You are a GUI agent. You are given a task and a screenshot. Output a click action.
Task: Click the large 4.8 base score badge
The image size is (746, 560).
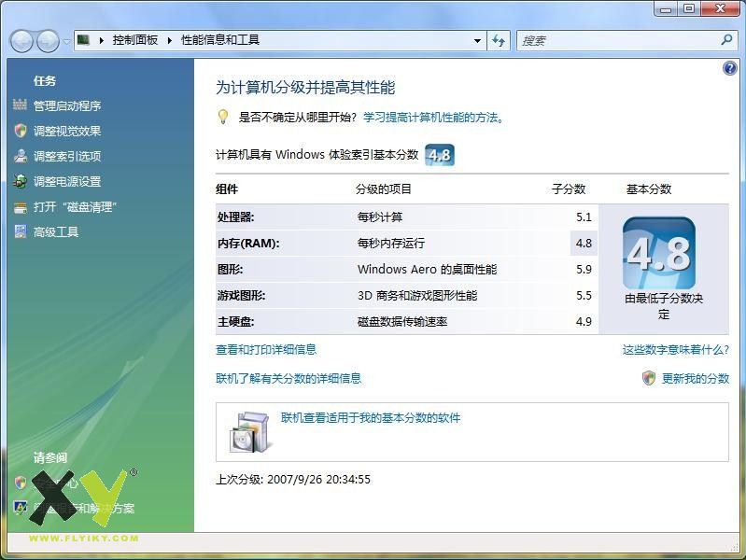tap(659, 253)
